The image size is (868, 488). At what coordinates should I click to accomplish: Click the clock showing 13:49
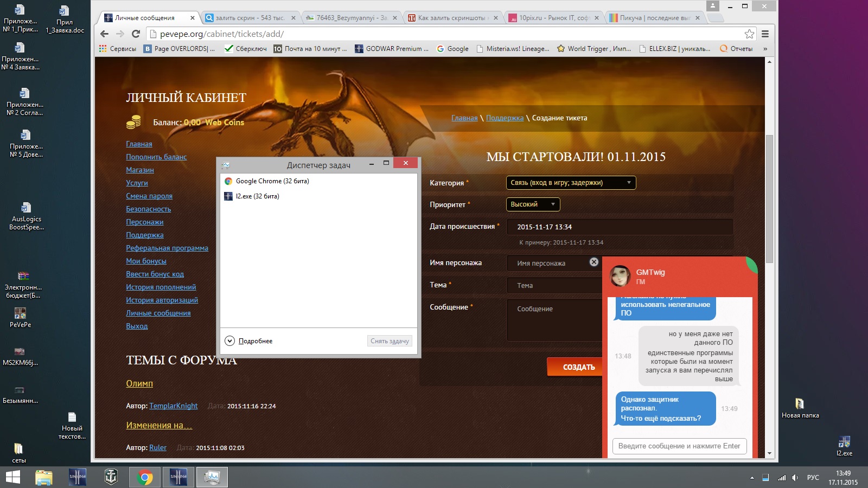click(843, 473)
